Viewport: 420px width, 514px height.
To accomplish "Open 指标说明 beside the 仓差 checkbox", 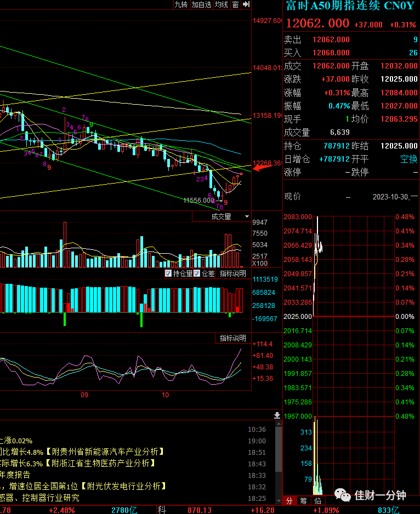I will pyautogui.click(x=232, y=273).
